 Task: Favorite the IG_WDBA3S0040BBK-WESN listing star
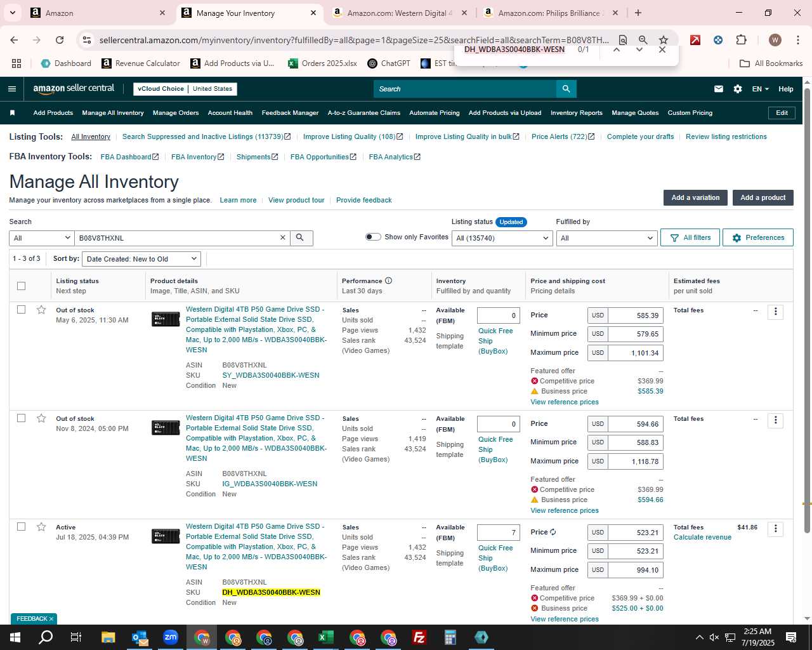(x=41, y=418)
